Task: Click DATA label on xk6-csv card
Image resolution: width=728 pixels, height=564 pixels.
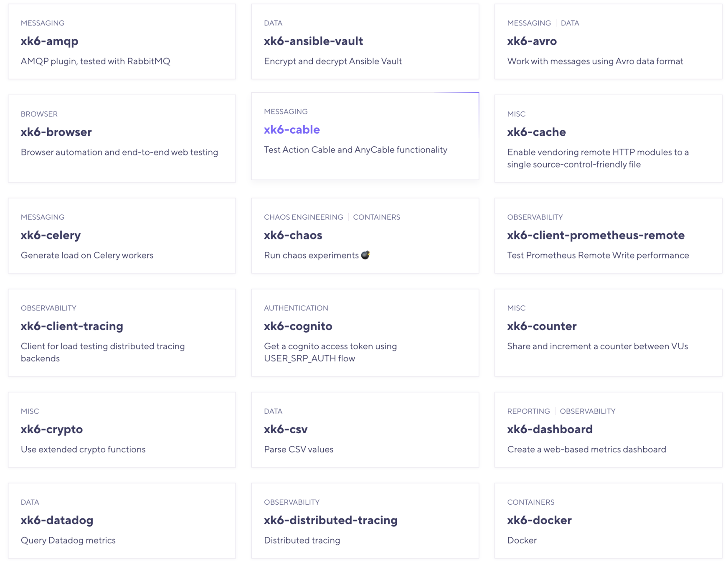Action: pyautogui.click(x=273, y=412)
